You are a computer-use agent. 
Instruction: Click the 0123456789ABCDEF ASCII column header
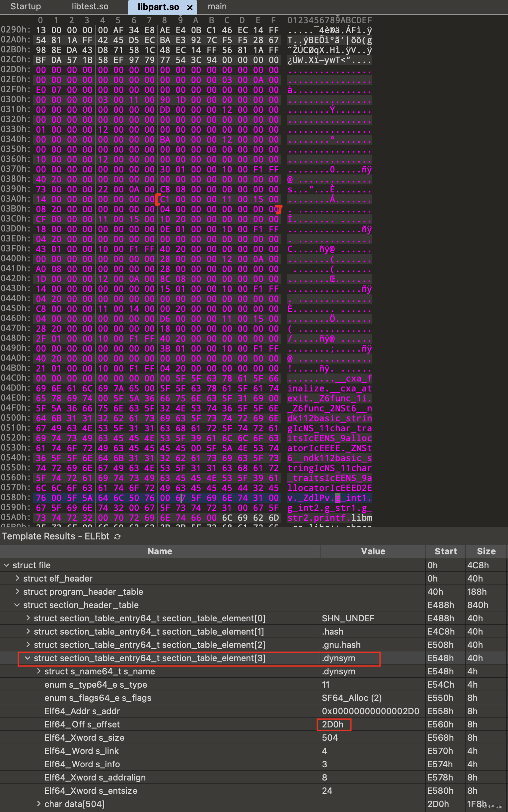click(329, 20)
